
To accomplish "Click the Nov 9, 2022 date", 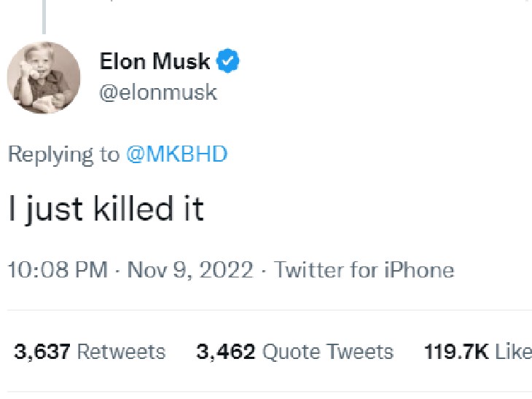I will [x=190, y=270].
